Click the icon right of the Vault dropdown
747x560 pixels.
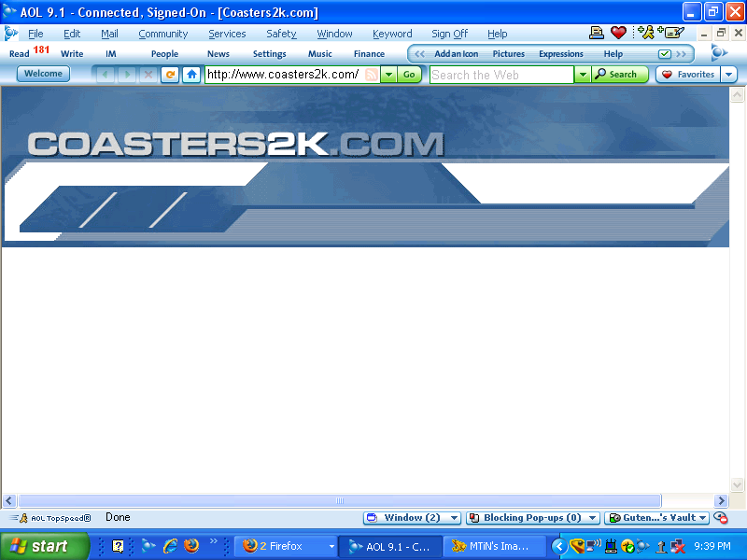(x=720, y=518)
